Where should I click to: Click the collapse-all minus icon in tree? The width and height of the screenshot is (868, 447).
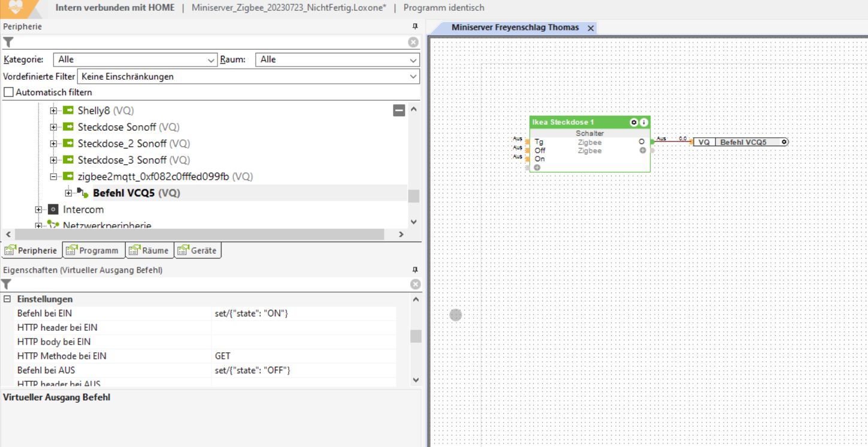pos(399,110)
